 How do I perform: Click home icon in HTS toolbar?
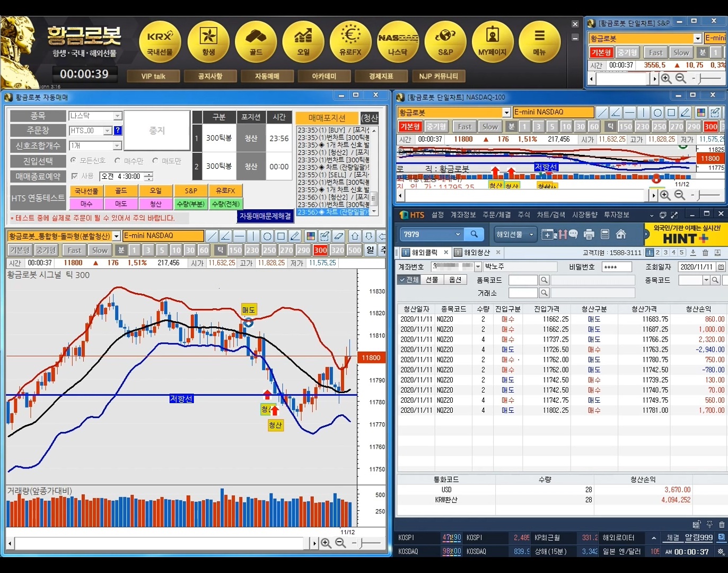click(621, 234)
